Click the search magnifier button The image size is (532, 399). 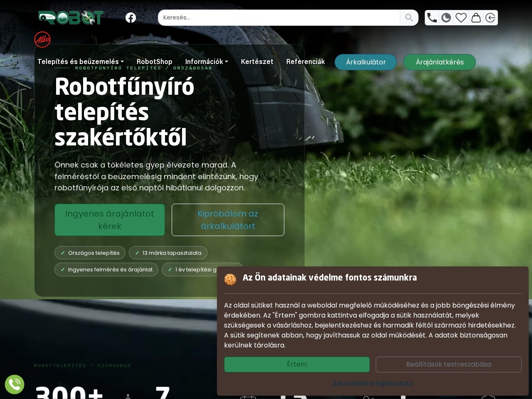(x=409, y=17)
